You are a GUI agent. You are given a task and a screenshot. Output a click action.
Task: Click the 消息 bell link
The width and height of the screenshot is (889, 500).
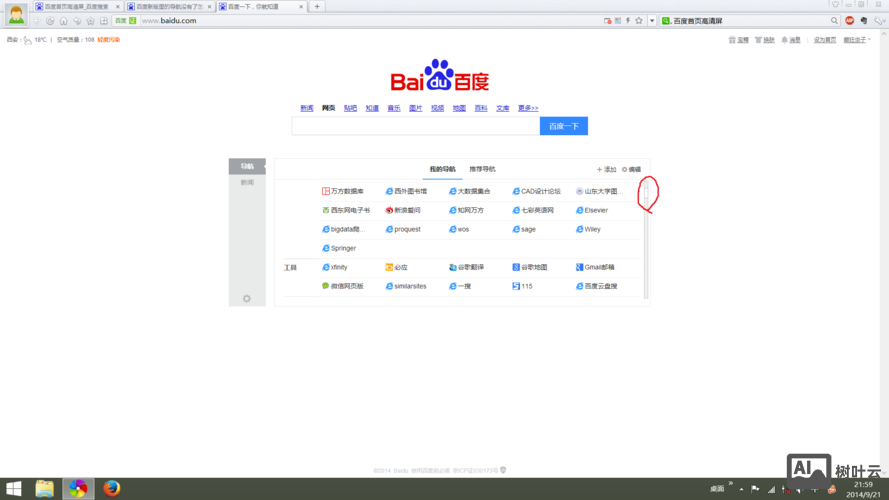[791, 40]
